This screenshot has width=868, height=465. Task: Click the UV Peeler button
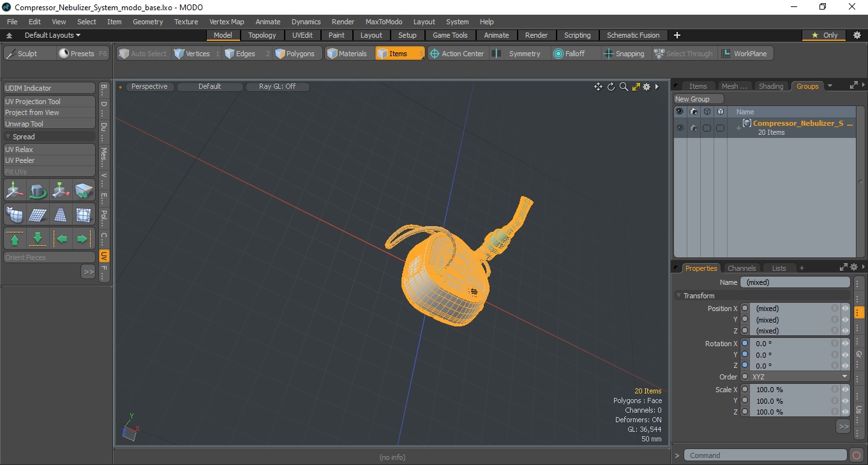point(50,160)
